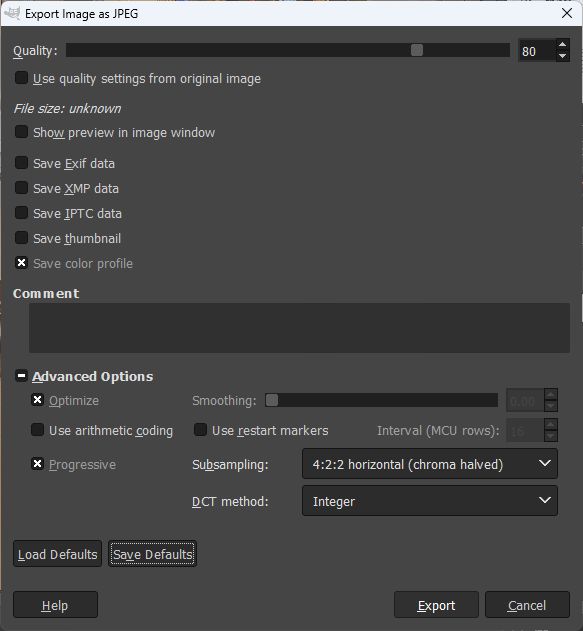Decrease Quality with the down spinner arrow
Screen dimensions: 583x631
[563, 56]
